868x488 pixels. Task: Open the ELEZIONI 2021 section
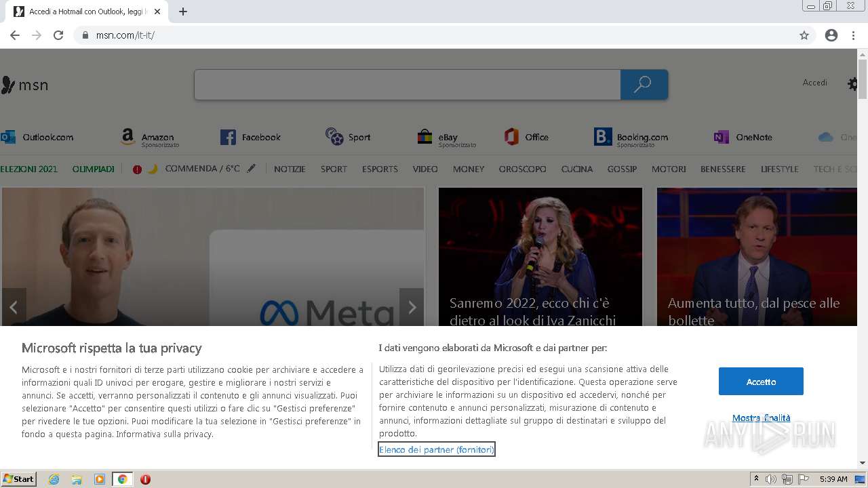click(x=29, y=169)
